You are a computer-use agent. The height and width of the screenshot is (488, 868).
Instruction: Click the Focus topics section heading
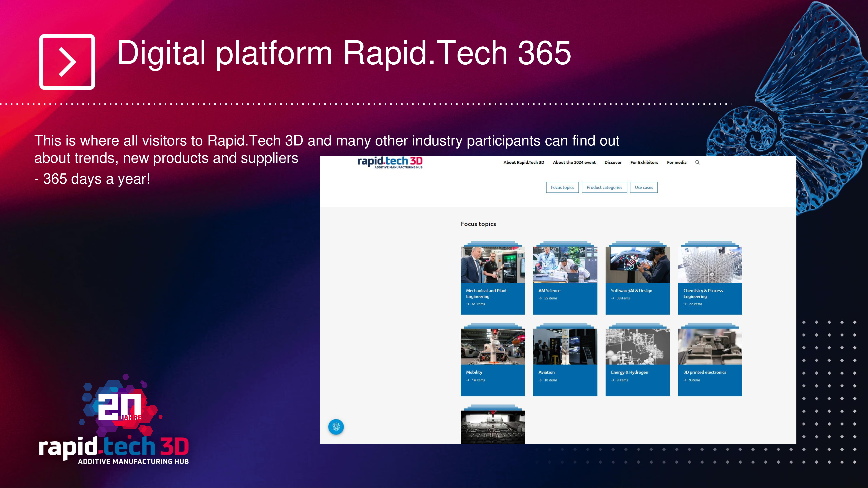(x=478, y=224)
